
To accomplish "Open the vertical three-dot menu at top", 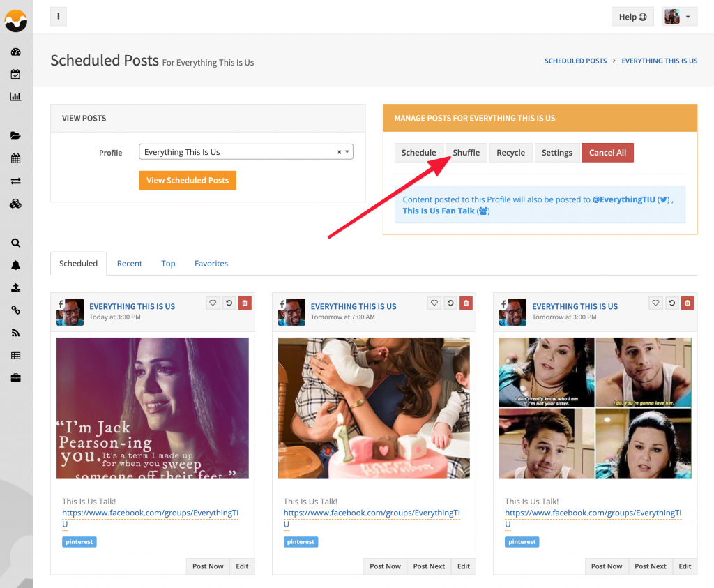I will click(59, 17).
